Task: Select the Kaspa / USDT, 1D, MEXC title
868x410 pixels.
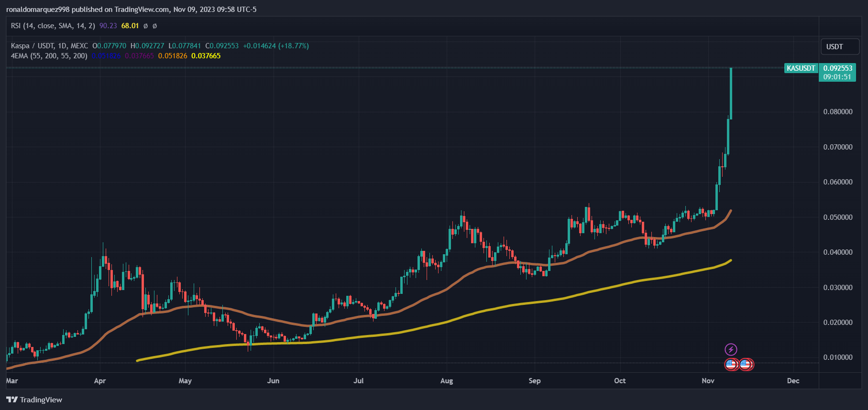Action: point(50,46)
